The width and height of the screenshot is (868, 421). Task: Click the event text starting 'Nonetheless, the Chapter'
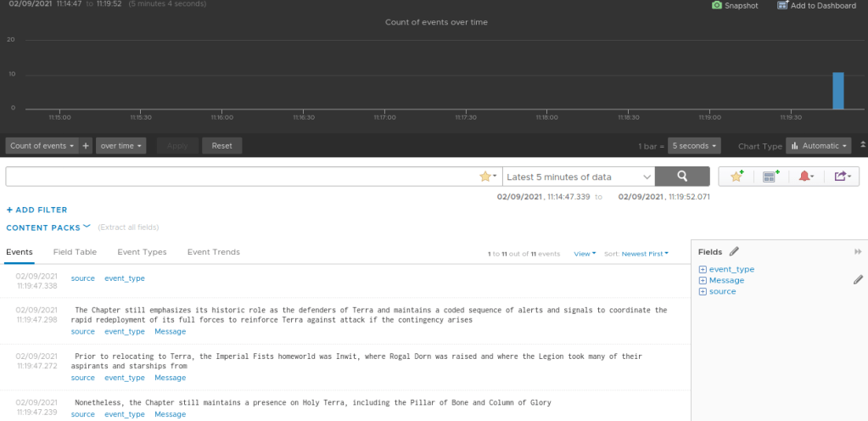[x=313, y=402]
